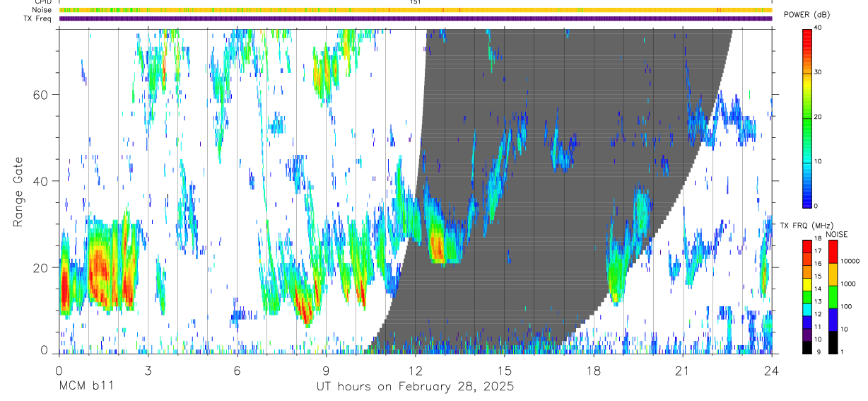Click the cyan segment of TX FRQ colorbar
The width and height of the screenshot is (868, 401).
[x=807, y=309]
